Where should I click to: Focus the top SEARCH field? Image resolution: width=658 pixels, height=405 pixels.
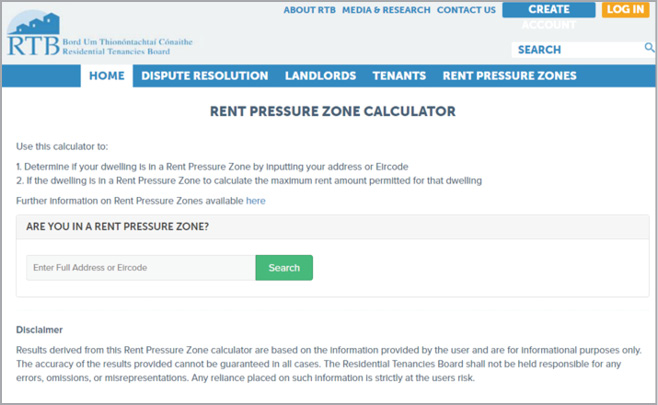(577, 50)
